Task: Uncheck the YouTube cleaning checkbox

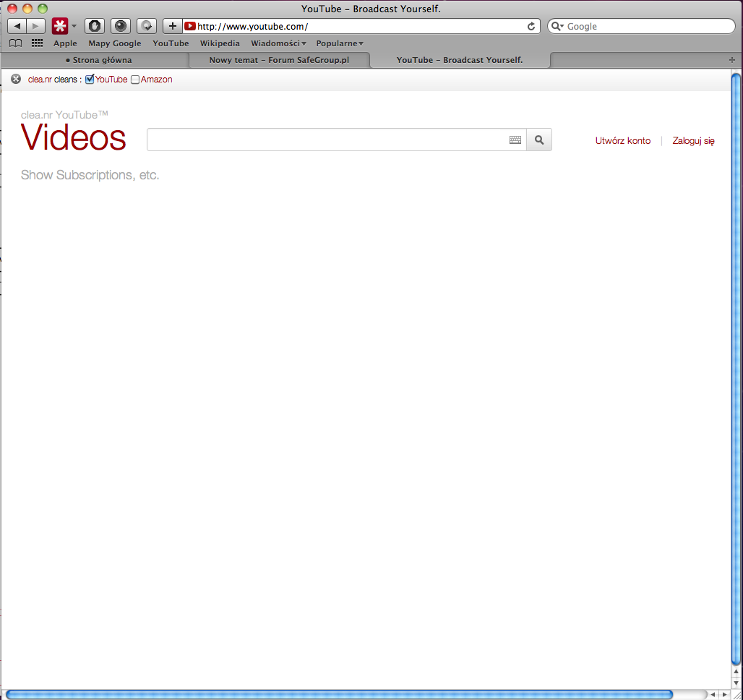Action: point(90,80)
